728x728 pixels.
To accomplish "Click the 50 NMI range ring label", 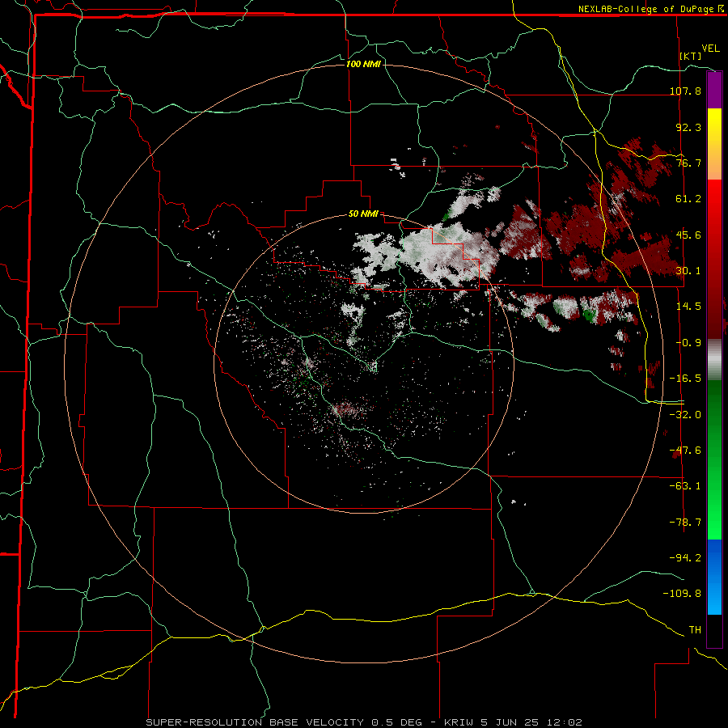I will point(363,214).
